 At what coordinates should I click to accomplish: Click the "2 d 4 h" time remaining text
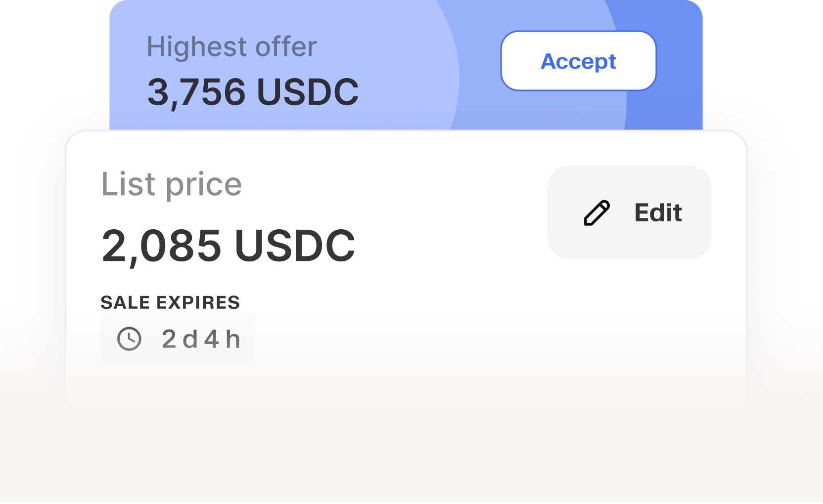201,339
